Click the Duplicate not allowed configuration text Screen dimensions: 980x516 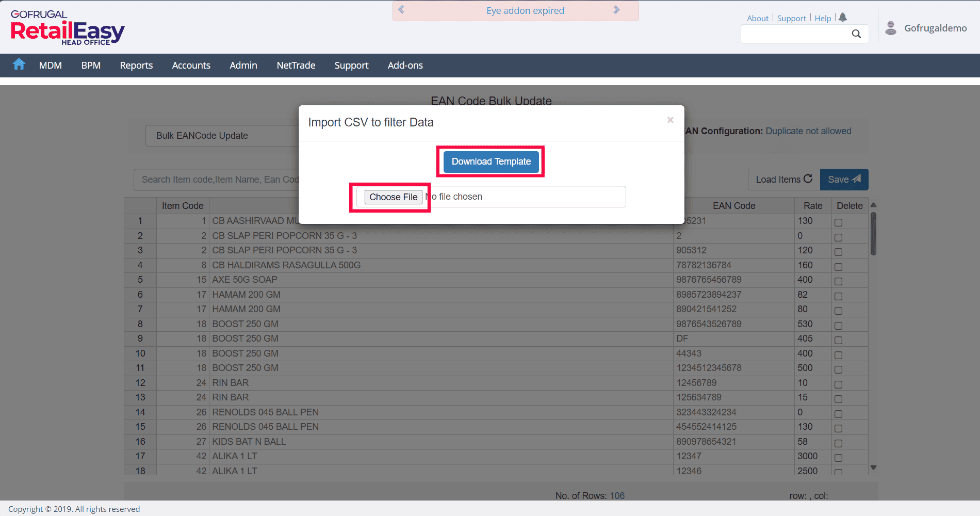pyautogui.click(x=808, y=131)
